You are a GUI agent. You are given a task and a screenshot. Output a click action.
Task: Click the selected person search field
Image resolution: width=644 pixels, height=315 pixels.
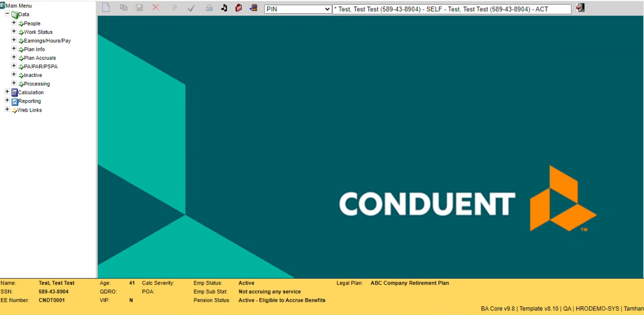(452, 9)
